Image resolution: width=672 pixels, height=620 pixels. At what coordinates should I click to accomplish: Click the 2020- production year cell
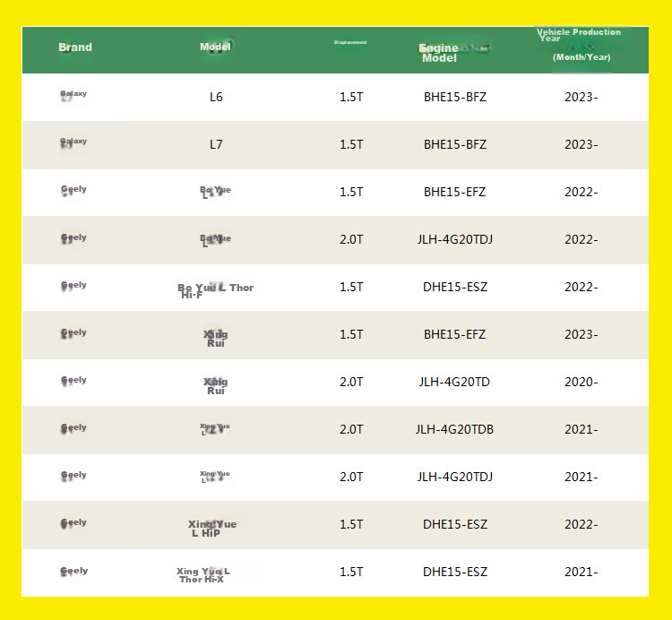[x=582, y=383]
